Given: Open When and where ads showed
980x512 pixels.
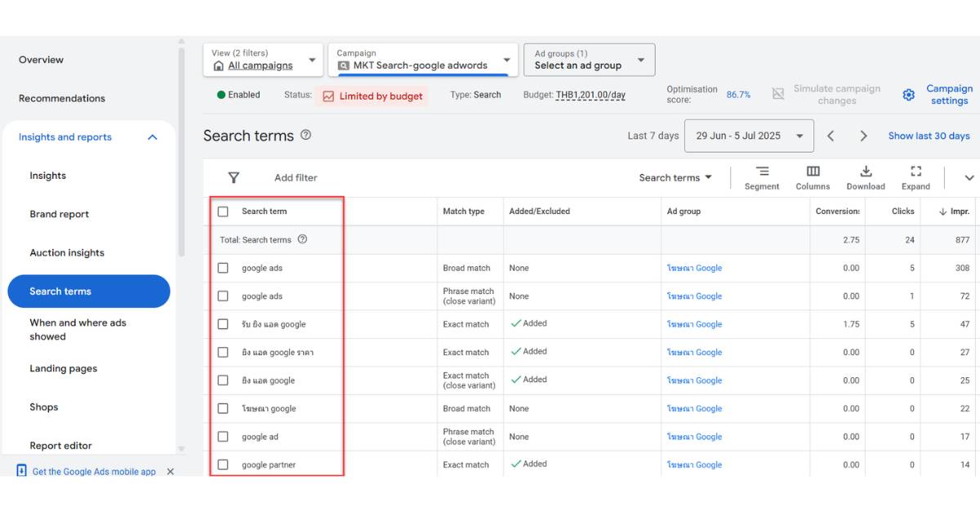Looking at the screenshot, I should [78, 329].
